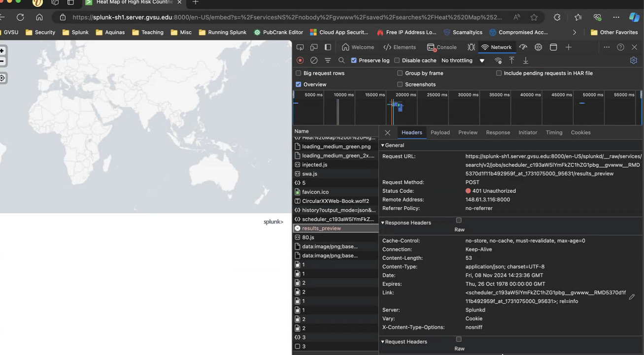Toggle Raw view of Response Headers
Screen dimensions: 644x355
(459, 220)
